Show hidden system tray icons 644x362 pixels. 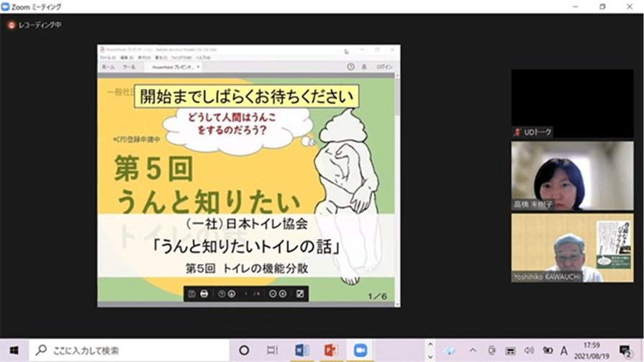tap(473, 350)
